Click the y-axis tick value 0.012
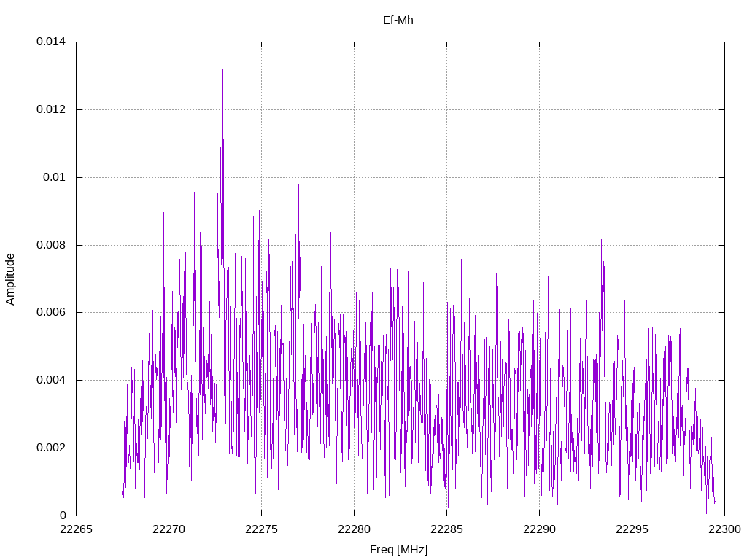 (51, 109)
